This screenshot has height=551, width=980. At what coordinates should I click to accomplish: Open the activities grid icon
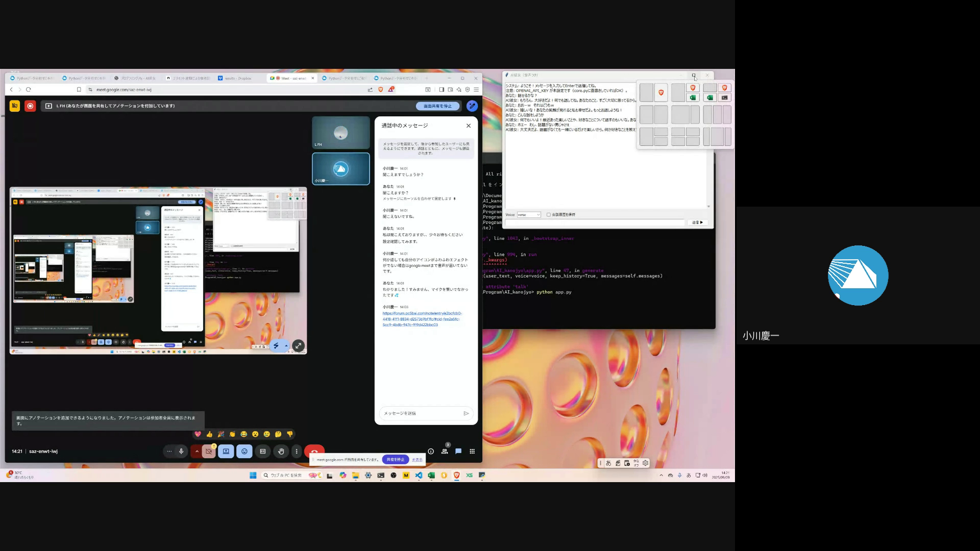point(472,452)
